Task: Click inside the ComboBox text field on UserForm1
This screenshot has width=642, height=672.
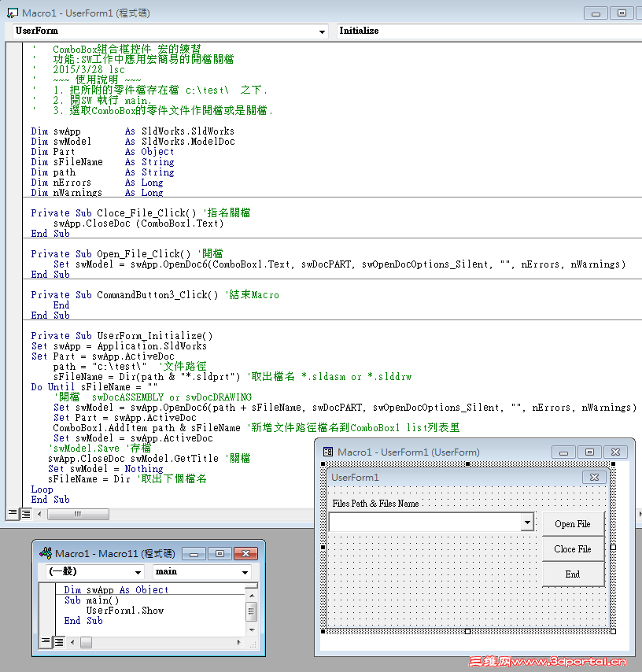Action: tap(425, 522)
